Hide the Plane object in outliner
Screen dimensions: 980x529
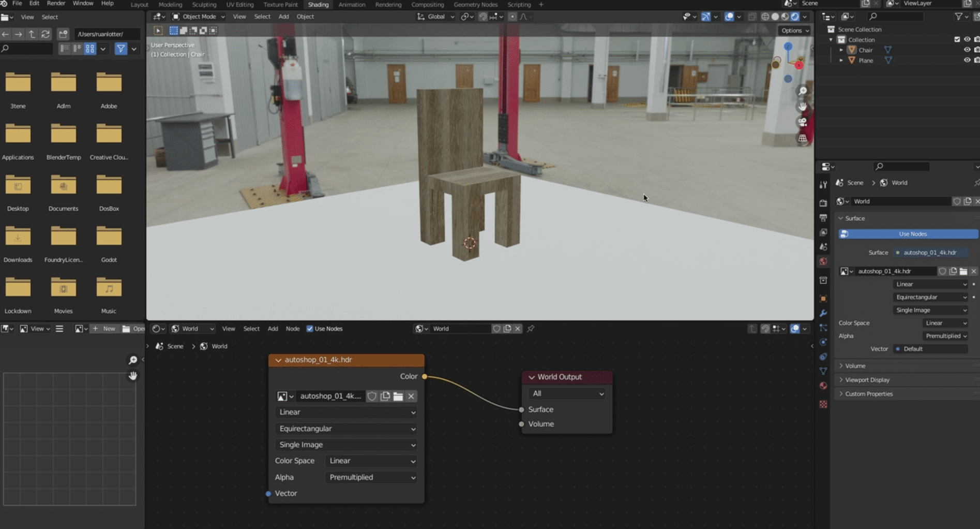pyautogui.click(x=967, y=61)
